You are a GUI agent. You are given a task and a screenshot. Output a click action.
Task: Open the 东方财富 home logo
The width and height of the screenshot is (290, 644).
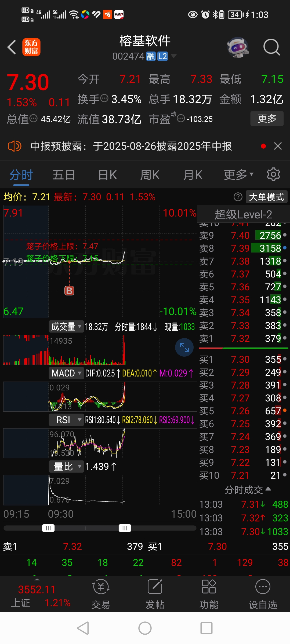31,47
